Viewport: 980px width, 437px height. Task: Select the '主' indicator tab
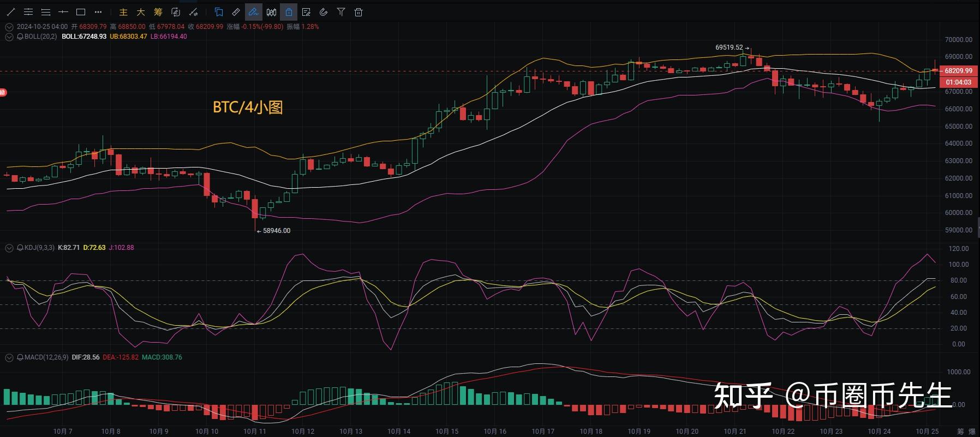123,12
